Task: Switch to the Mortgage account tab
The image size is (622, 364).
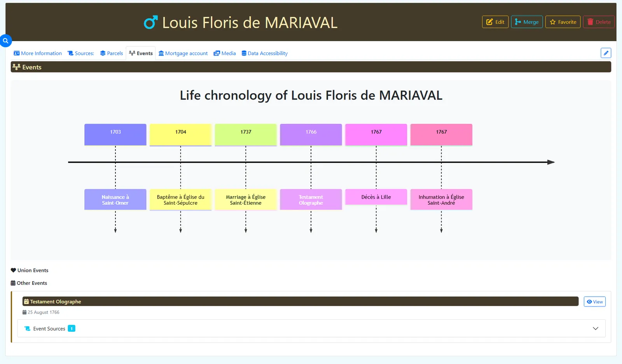Action: (x=183, y=54)
